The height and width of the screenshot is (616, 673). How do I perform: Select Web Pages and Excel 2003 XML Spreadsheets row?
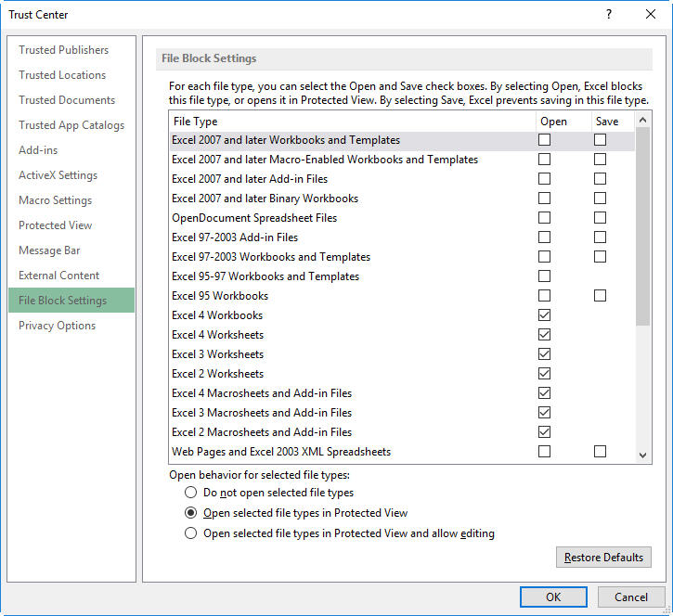pyautogui.click(x=402, y=451)
